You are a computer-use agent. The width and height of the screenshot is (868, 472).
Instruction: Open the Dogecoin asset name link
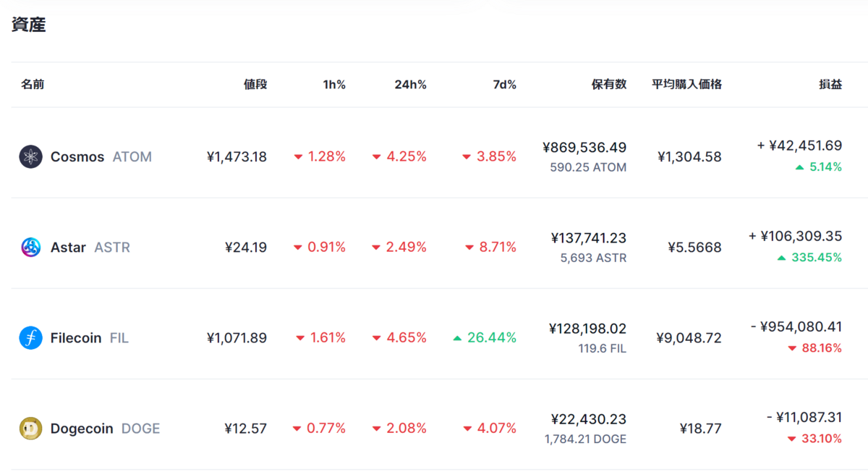click(82, 429)
